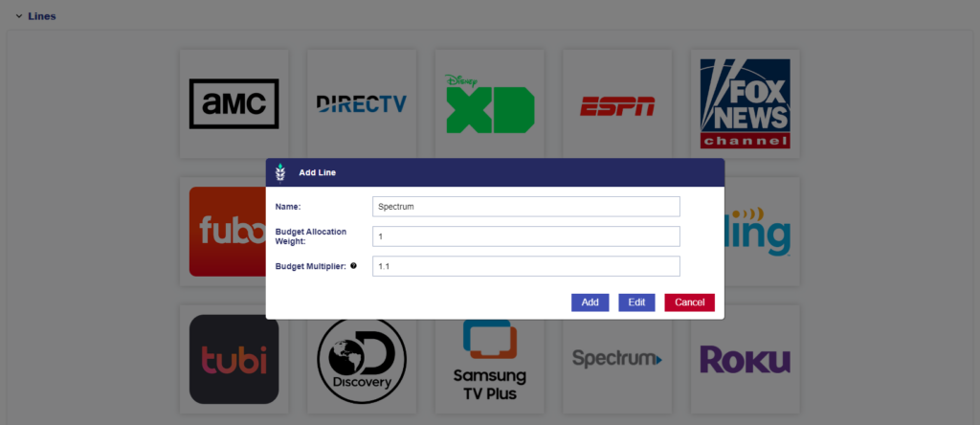The width and height of the screenshot is (980, 425).
Task: Click the Budget Multiplier: label
Action: click(311, 266)
